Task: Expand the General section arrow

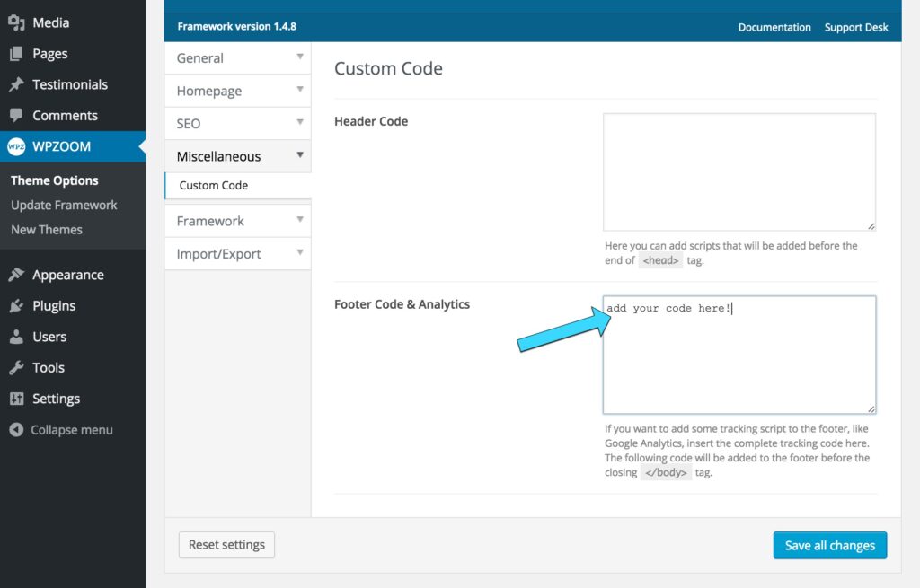Action: click(300, 57)
